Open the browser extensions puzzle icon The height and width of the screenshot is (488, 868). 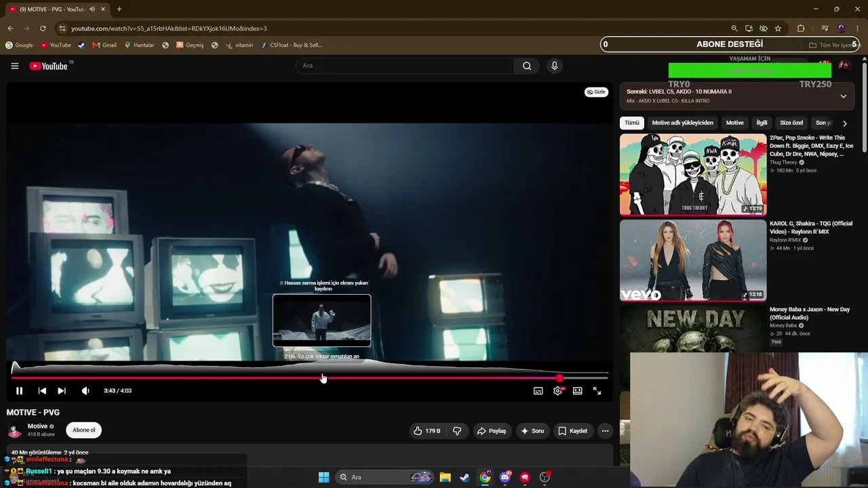[x=801, y=28]
